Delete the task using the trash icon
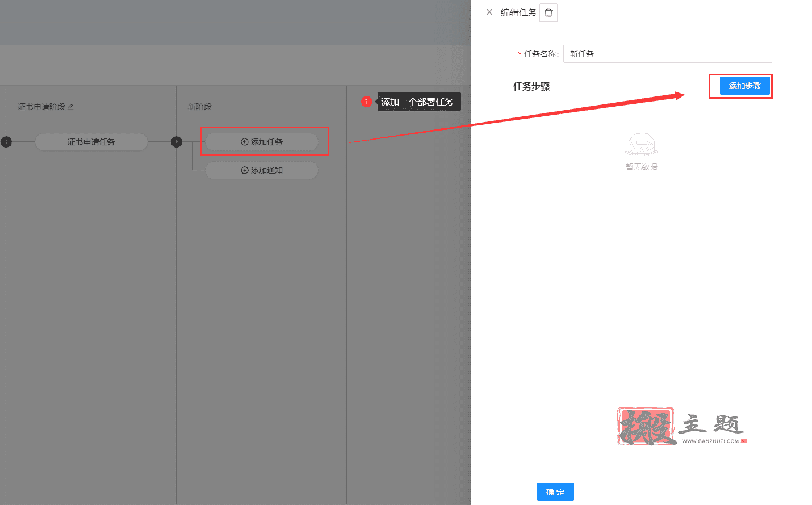 click(x=549, y=12)
